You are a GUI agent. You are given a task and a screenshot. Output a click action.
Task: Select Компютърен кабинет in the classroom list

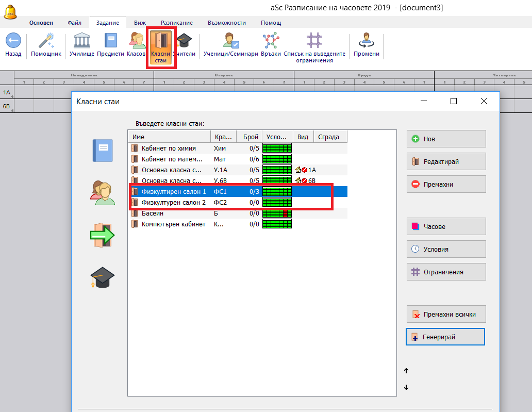pos(173,224)
